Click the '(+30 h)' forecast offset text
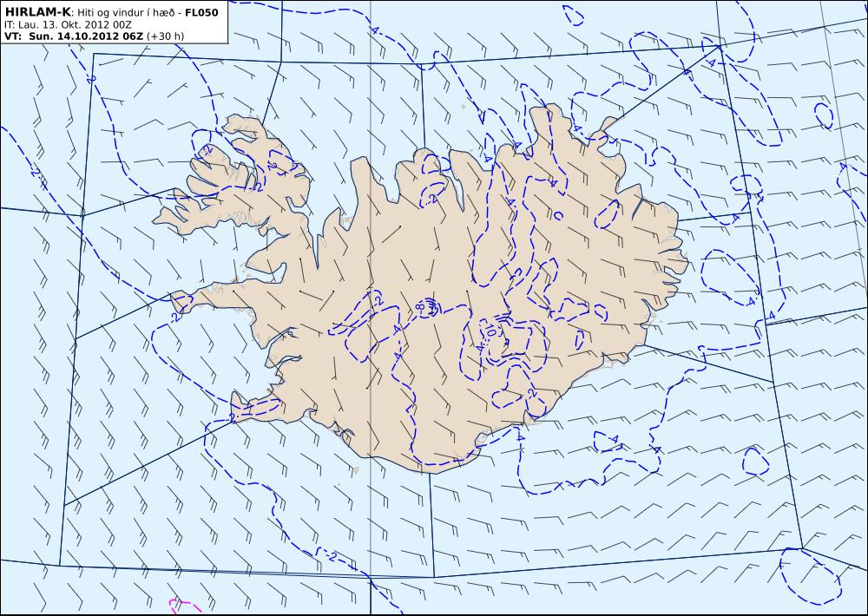Image resolution: width=868 pixels, height=616 pixels. pyautogui.click(x=165, y=36)
